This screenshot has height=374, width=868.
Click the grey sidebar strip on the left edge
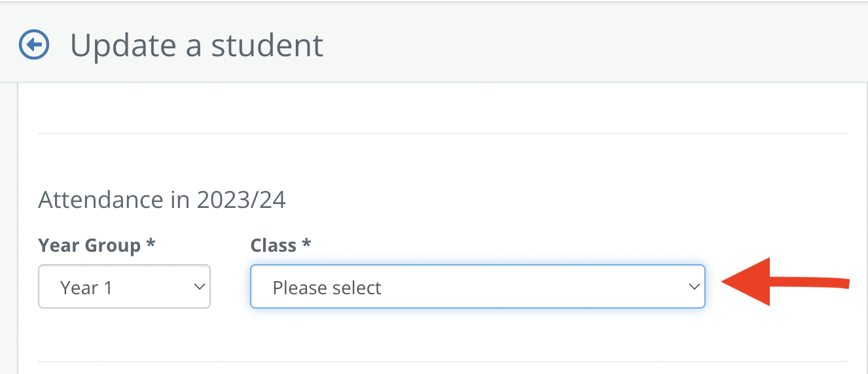(8, 228)
